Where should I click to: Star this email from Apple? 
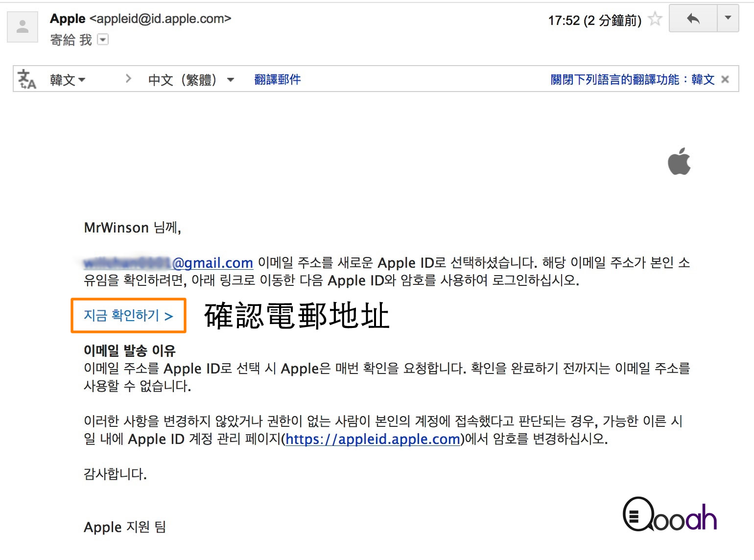[x=655, y=19]
